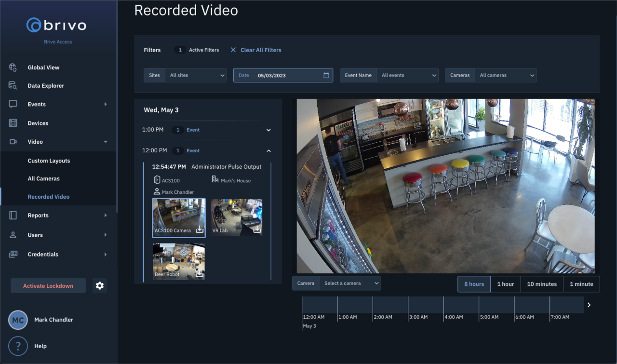Switch timeline range to 1 hour

[505, 284]
